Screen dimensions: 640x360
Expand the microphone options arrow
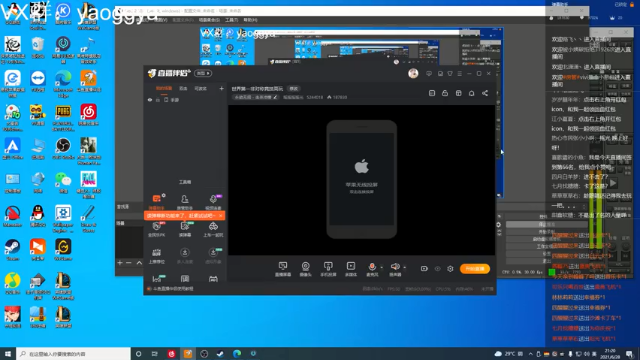[x=382, y=267]
